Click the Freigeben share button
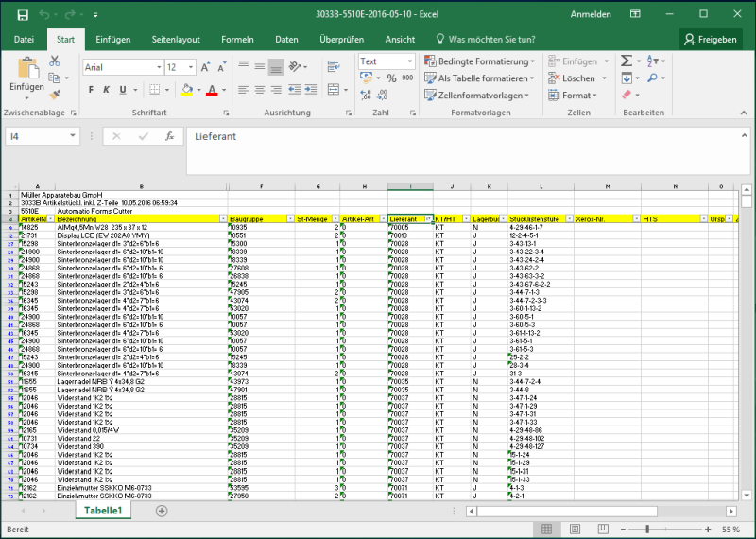The width and height of the screenshot is (756, 539). 710,39
